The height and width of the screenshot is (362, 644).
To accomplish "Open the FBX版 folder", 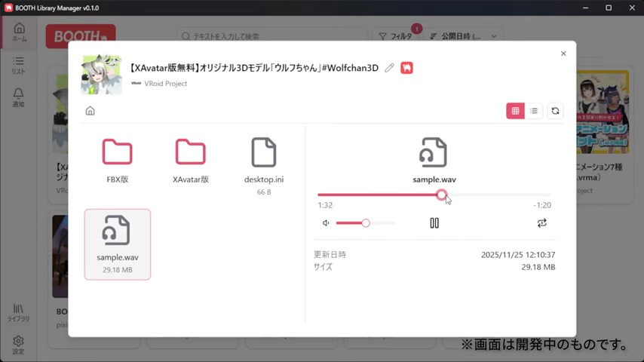I will pyautogui.click(x=118, y=161).
